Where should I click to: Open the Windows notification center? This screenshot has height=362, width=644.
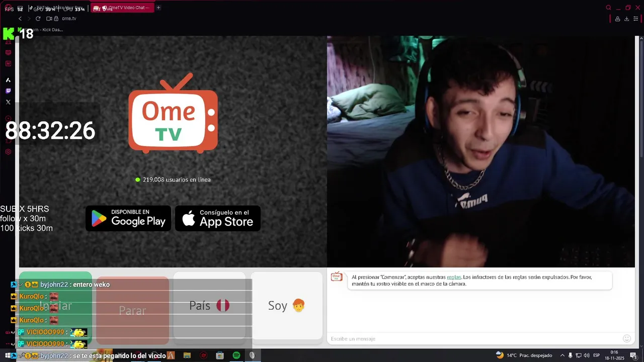tap(633, 355)
